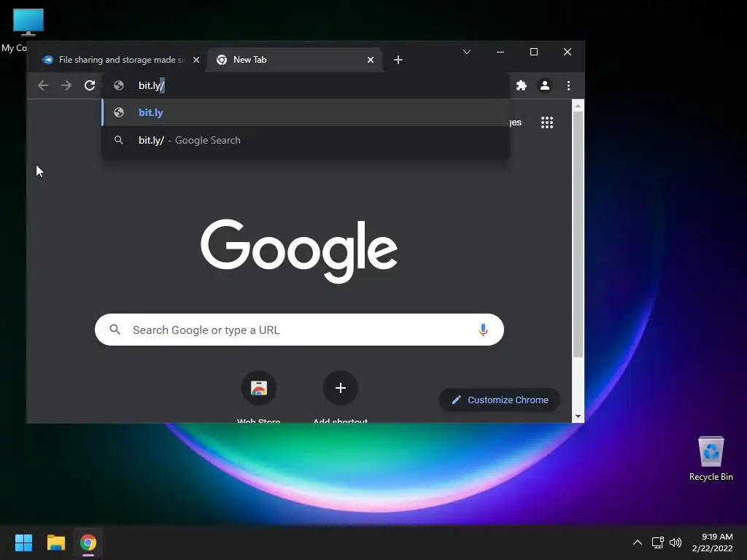Viewport: 747px width, 560px height.
Task: Start voice search with the microphone icon
Action: click(483, 330)
